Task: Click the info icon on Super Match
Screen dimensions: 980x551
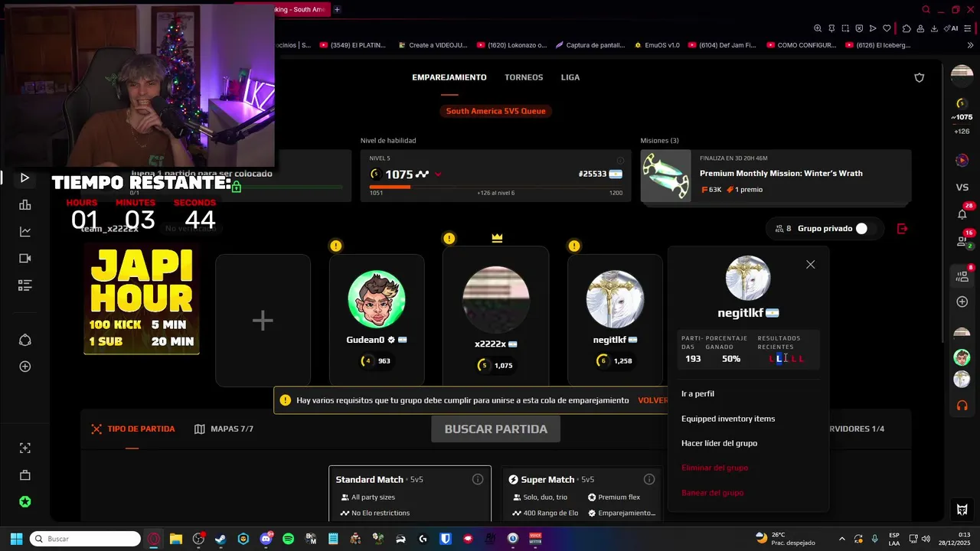Action: click(649, 479)
